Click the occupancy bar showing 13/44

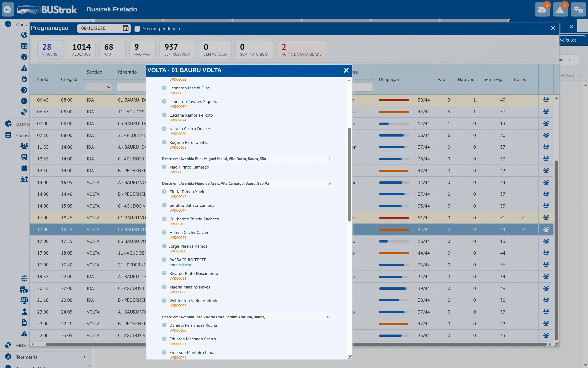tap(394, 241)
